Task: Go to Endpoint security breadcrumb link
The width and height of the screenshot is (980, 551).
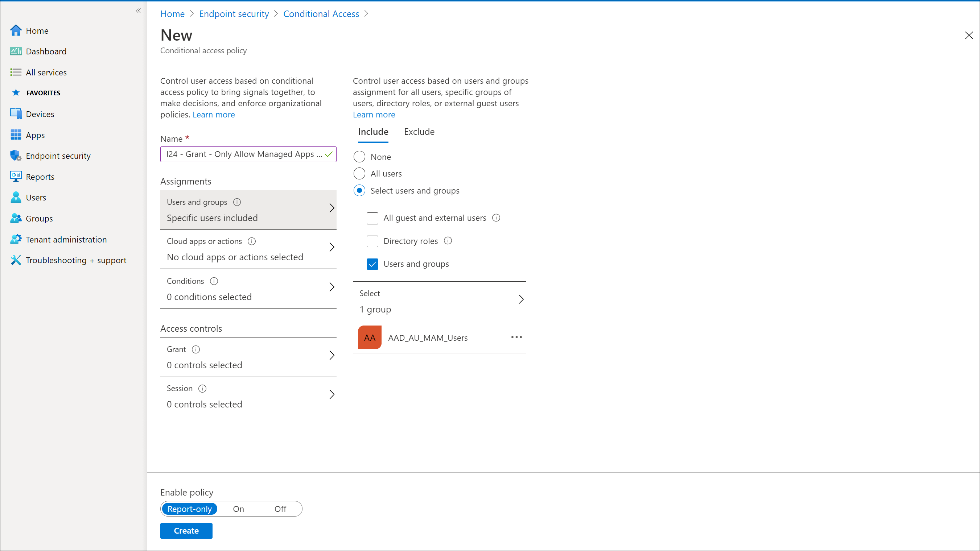Action: pyautogui.click(x=234, y=14)
